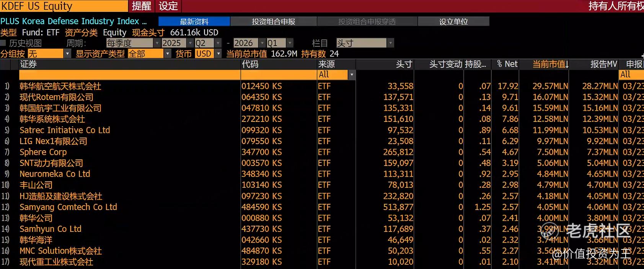Open the 提醒 menu
The height and width of the screenshot is (269, 644).
[142, 6]
